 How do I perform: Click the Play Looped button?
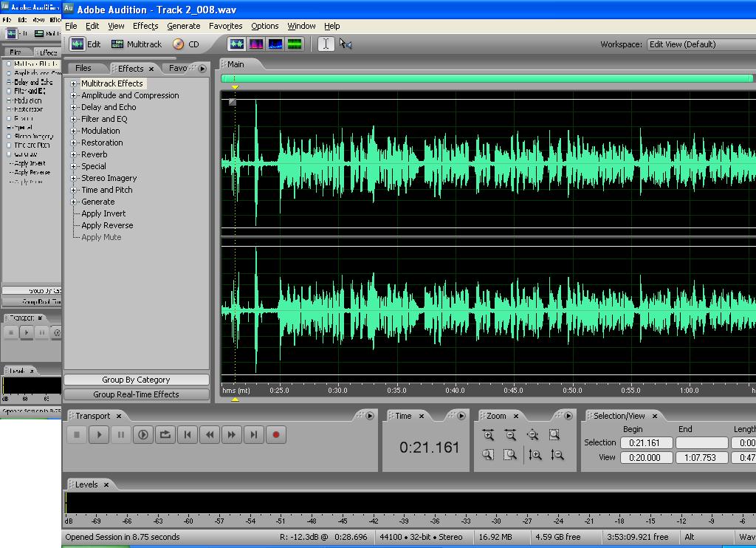(x=165, y=435)
